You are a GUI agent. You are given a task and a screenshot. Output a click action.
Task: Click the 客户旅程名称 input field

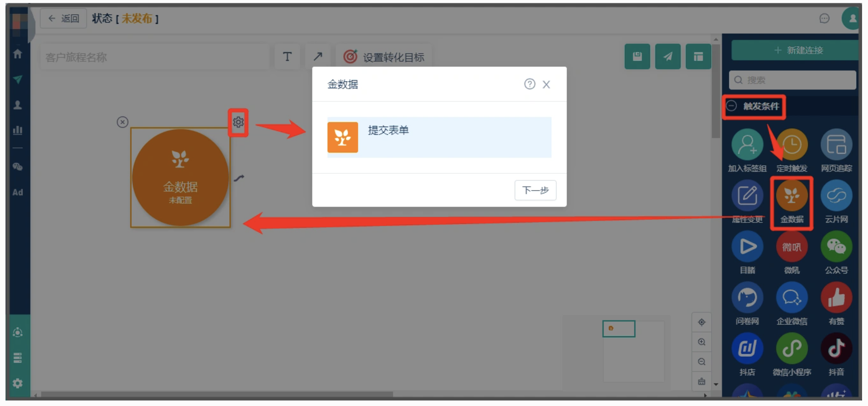(x=155, y=57)
